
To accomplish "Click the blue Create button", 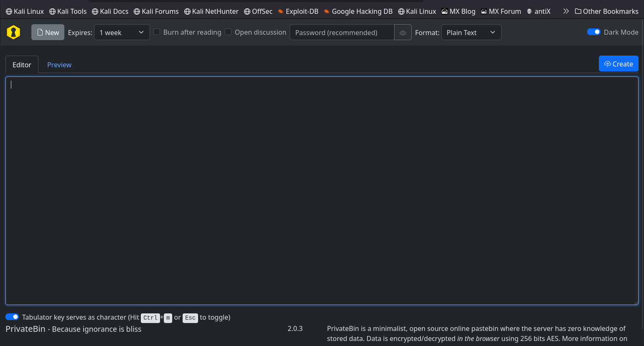I will pyautogui.click(x=618, y=64).
